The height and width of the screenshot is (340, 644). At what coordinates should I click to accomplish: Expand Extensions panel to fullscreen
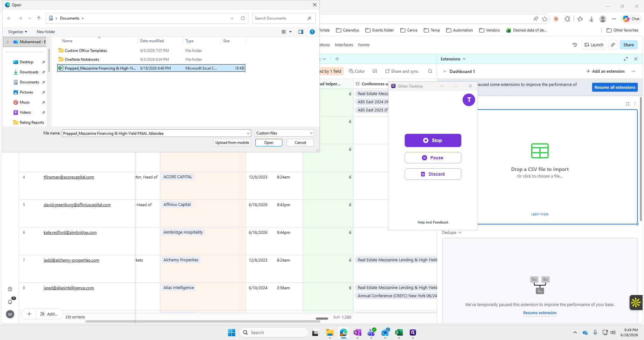click(x=626, y=59)
